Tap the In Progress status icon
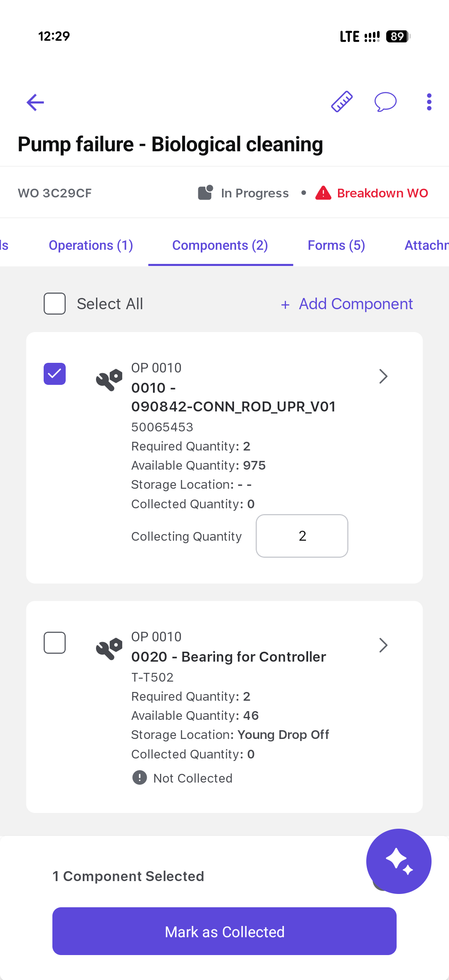This screenshot has width=449, height=980. click(x=205, y=193)
